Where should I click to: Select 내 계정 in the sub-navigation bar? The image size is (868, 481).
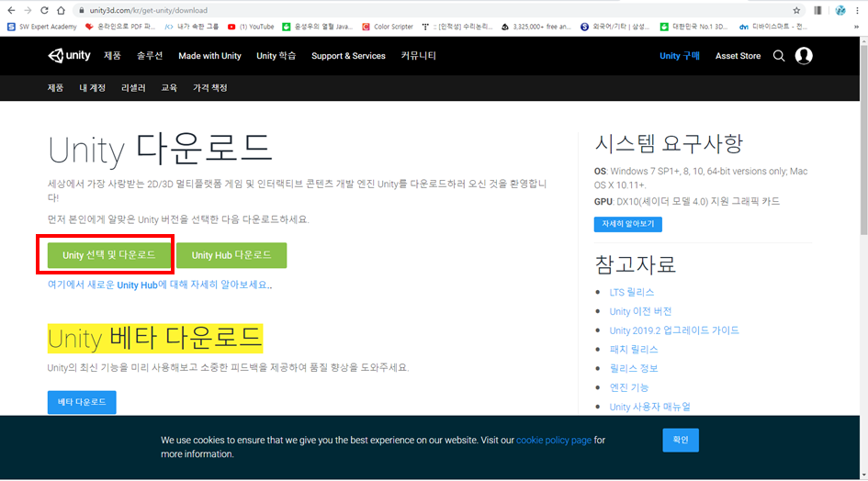[93, 87]
